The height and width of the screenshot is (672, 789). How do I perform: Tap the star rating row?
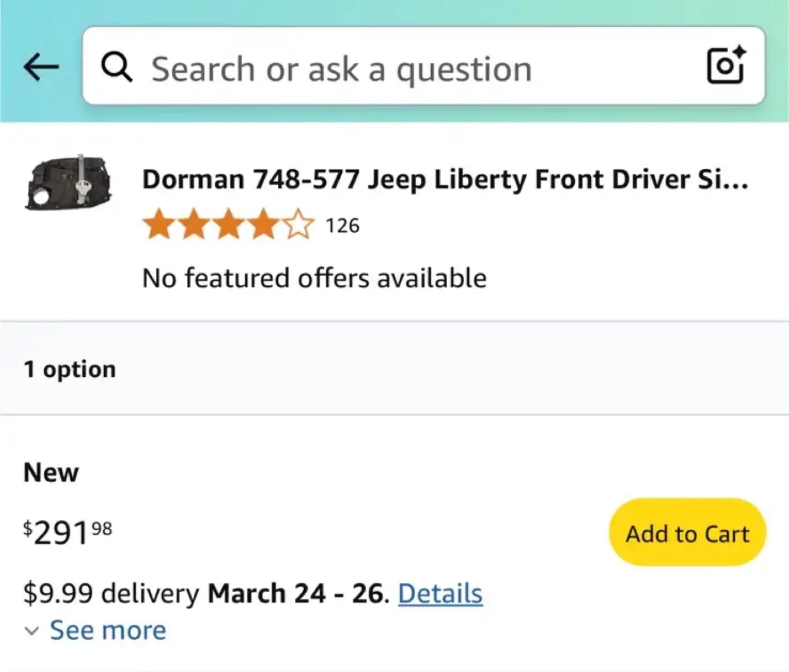click(227, 225)
